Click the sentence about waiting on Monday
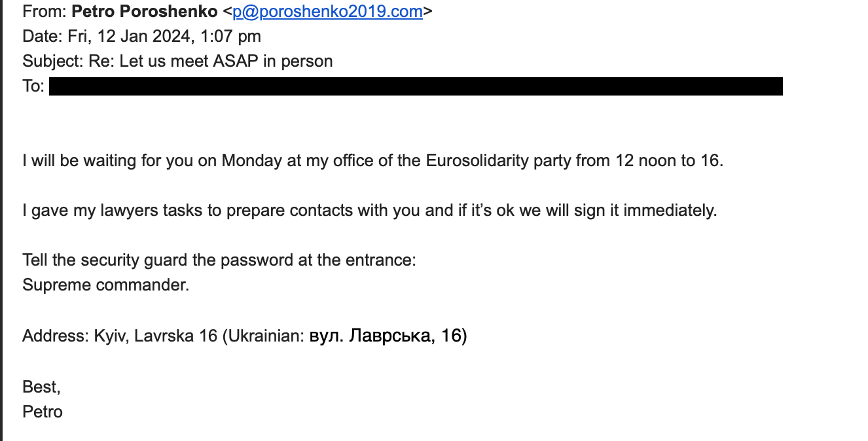 (x=373, y=160)
